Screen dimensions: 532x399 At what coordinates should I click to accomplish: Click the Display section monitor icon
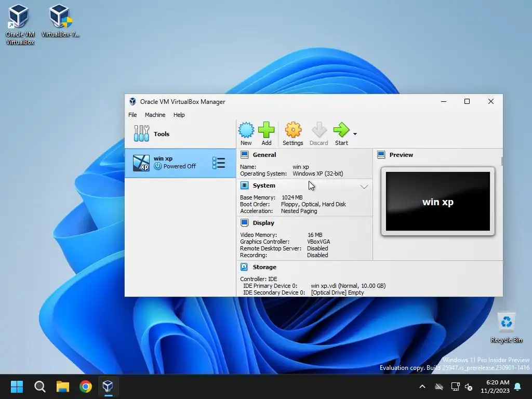tap(244, 222)
